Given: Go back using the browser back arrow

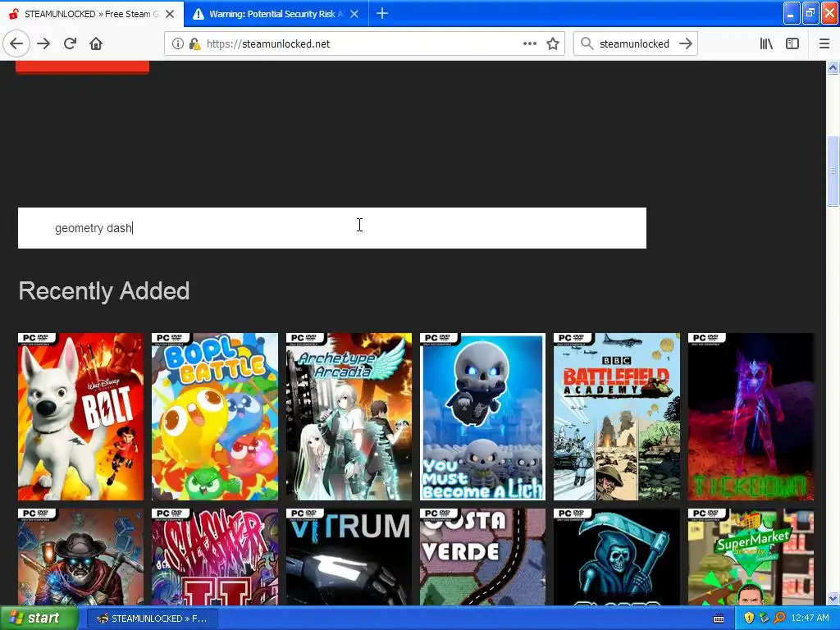Looking at the screenshot, I should tap(16, 44).
